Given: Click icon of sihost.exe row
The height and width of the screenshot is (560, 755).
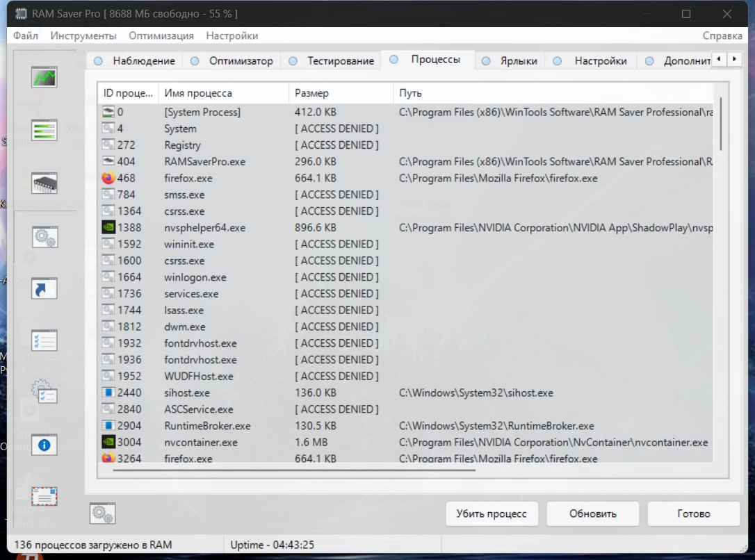Looking at the screenshot, I should point(108,393).
